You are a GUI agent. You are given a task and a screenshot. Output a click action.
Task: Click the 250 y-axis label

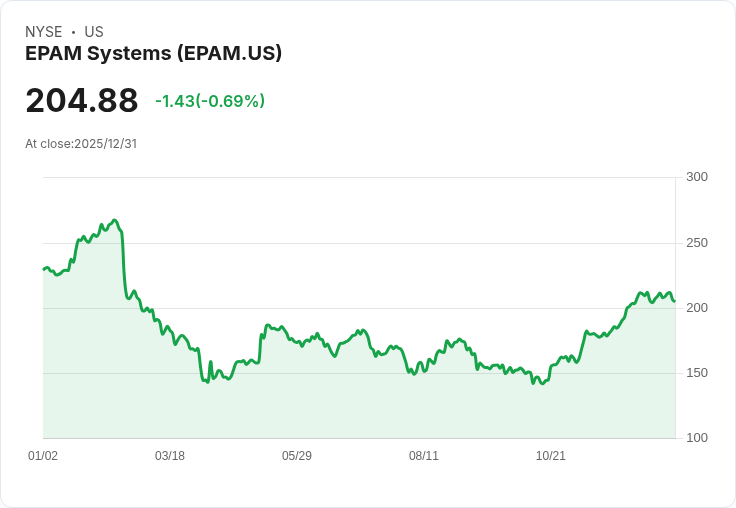tap(697, 243)
